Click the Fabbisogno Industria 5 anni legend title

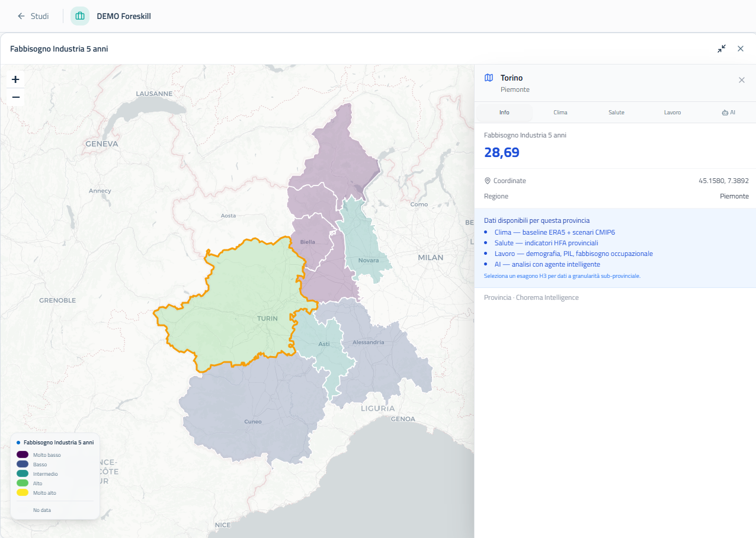pyautogui.click(x=59, y=442)
